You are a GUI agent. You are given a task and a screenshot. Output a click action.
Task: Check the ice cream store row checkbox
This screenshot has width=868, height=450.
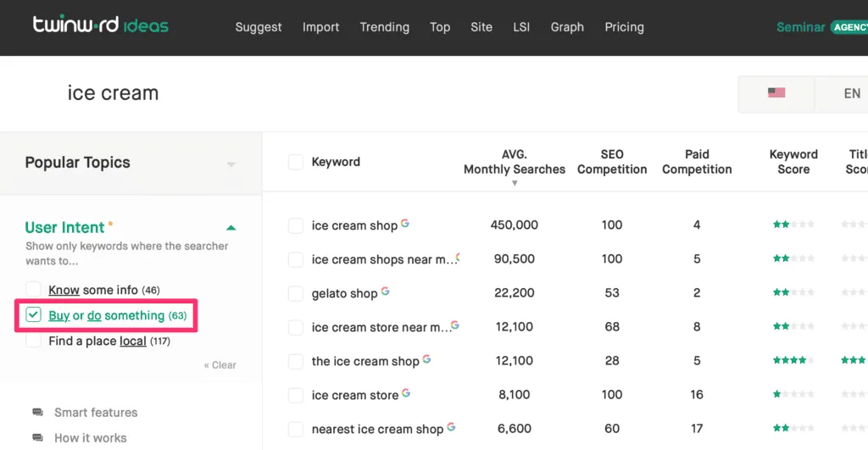tap(296, 395)
